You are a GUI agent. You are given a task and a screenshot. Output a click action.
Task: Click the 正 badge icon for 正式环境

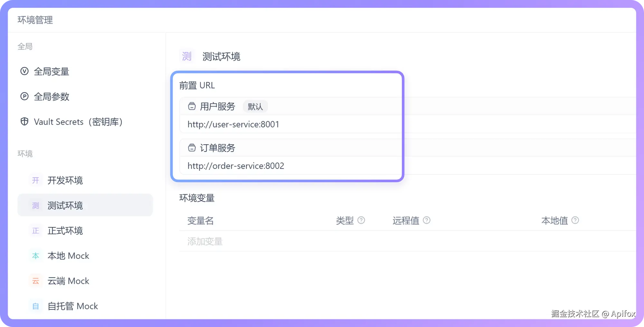pos(36,231)
